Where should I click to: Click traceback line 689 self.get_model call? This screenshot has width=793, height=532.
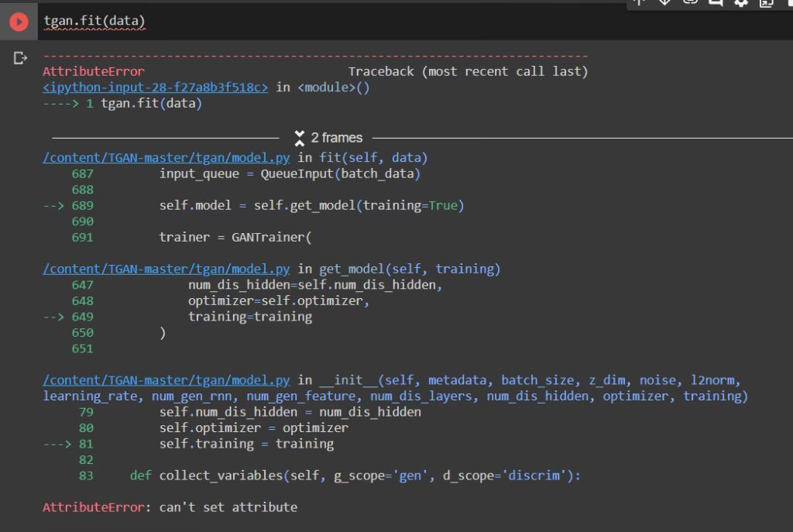(311, 205)
